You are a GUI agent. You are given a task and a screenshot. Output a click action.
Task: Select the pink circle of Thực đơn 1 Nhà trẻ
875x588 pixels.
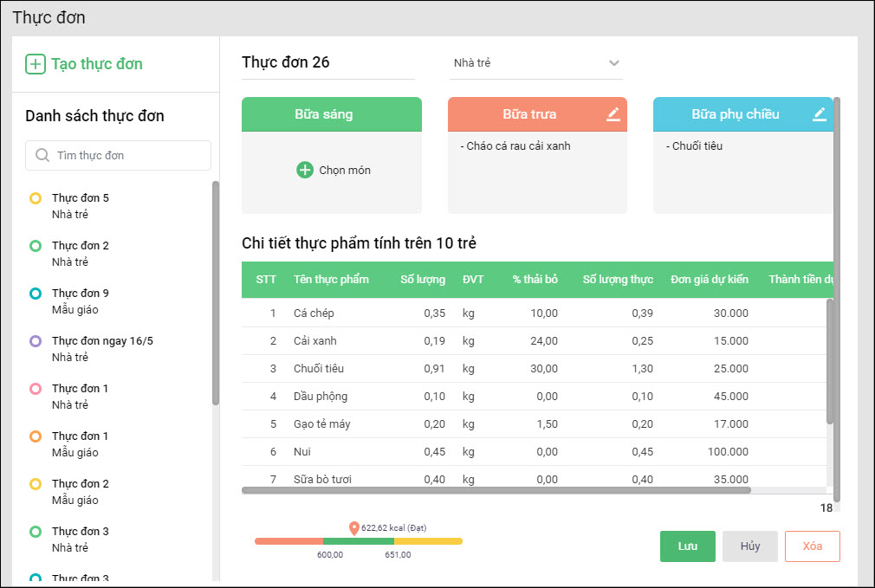click(36, 389)
